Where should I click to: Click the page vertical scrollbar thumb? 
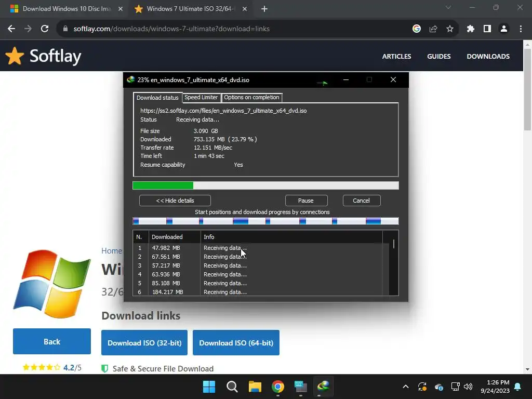tap(527, 89)
